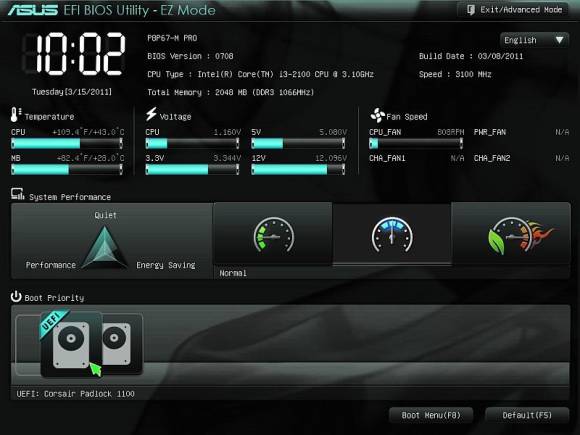The height and width of the screenshot is (435, 580).
Task: Click the MB temperature bar
Action: [67, 169]
